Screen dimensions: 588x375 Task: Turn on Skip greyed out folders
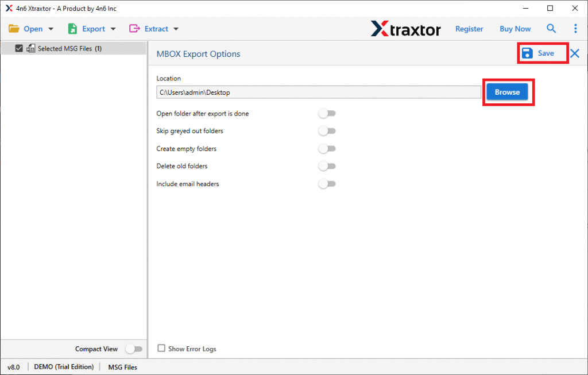[x=327, y=130]
